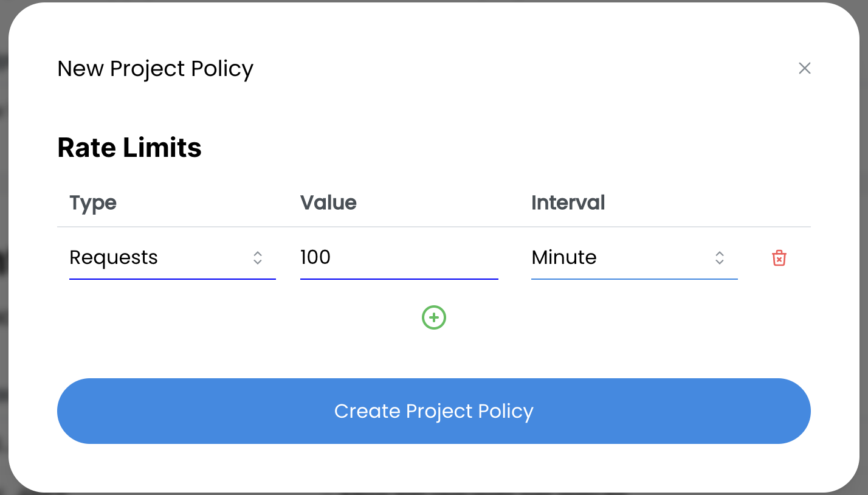
Task: Select the Value column header
Action: [328, 202]
